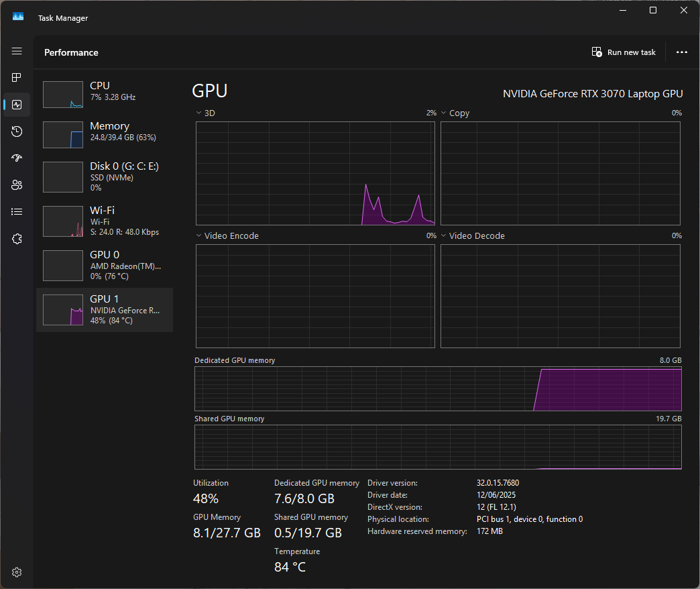Click the Dedicated GPU memory usage graph

[438, 388]
